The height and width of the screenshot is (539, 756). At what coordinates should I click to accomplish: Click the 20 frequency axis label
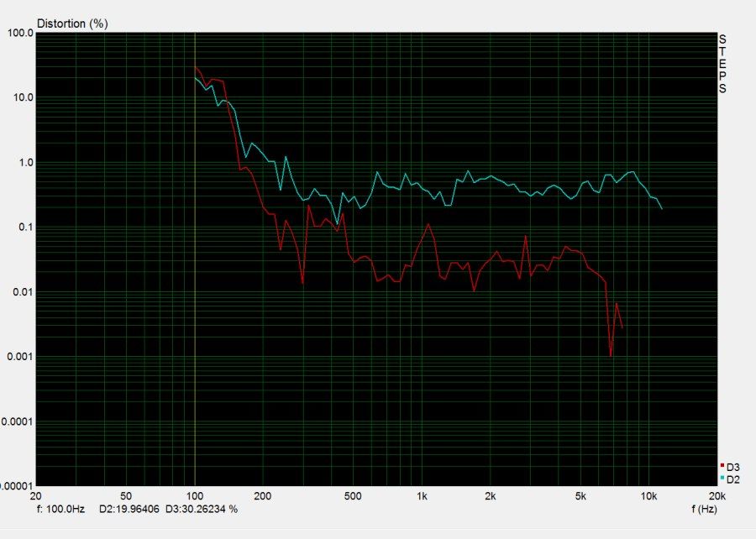coord(35,497)
